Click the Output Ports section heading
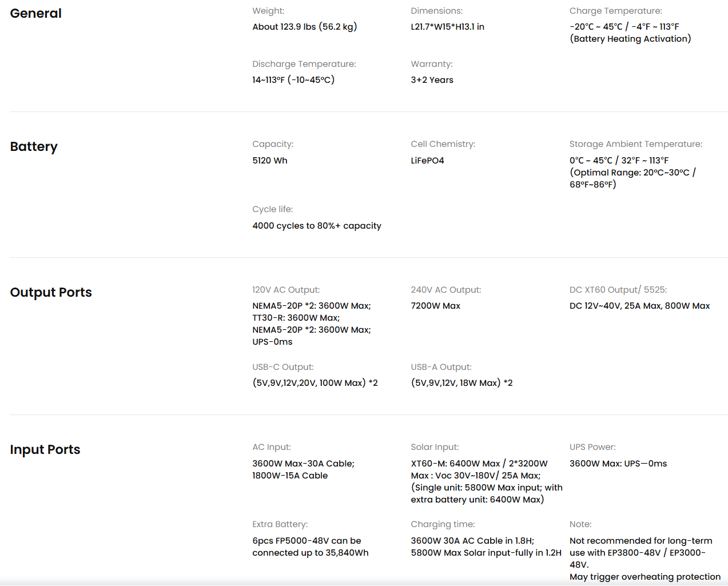The width and height of the screenshot is (728, 586). point(51,292)
